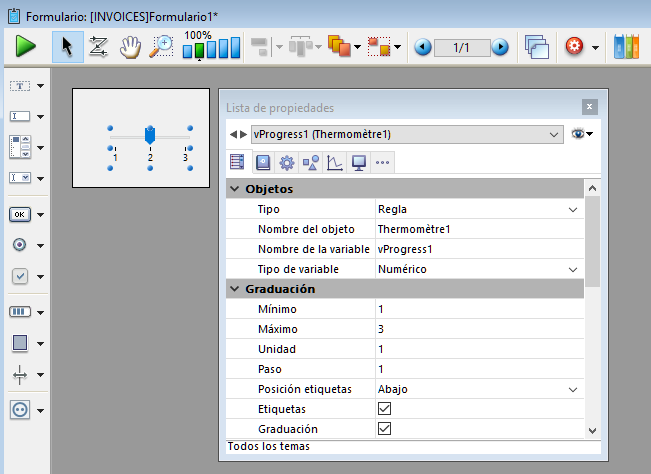Screen dimensions: 651x474
Task: Close the Lista de propiedades panel
Action: [x=590, y=107]
